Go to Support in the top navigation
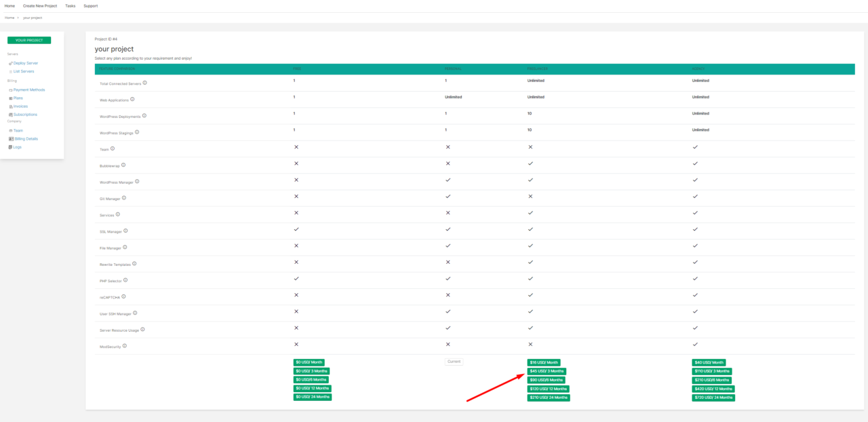 coord(90,6)
